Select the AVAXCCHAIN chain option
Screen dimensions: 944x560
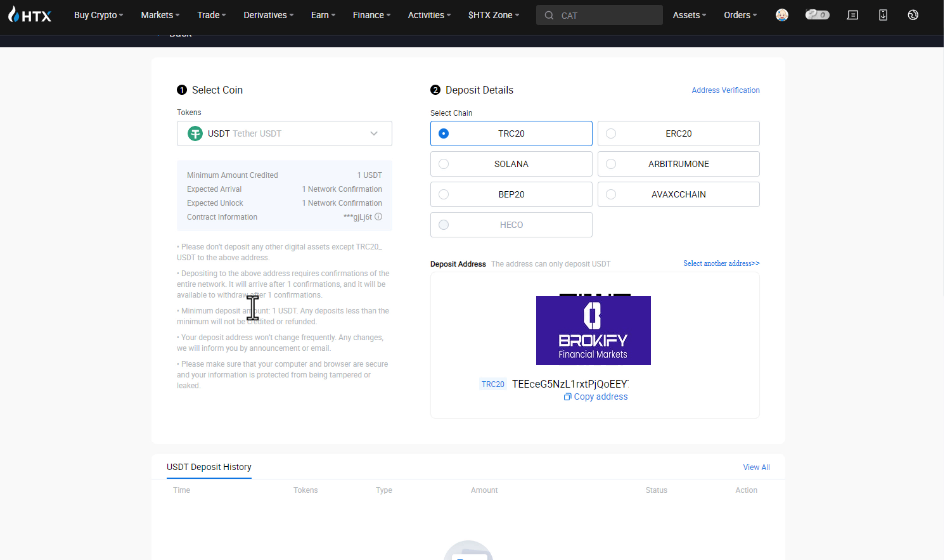pyautogui.click(x=678, y=194)
